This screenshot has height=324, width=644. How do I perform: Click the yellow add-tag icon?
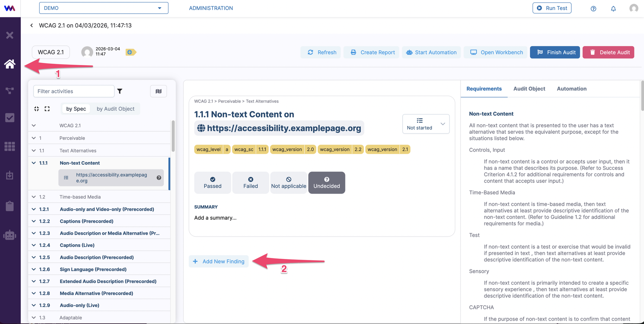[x=131, y=52]
